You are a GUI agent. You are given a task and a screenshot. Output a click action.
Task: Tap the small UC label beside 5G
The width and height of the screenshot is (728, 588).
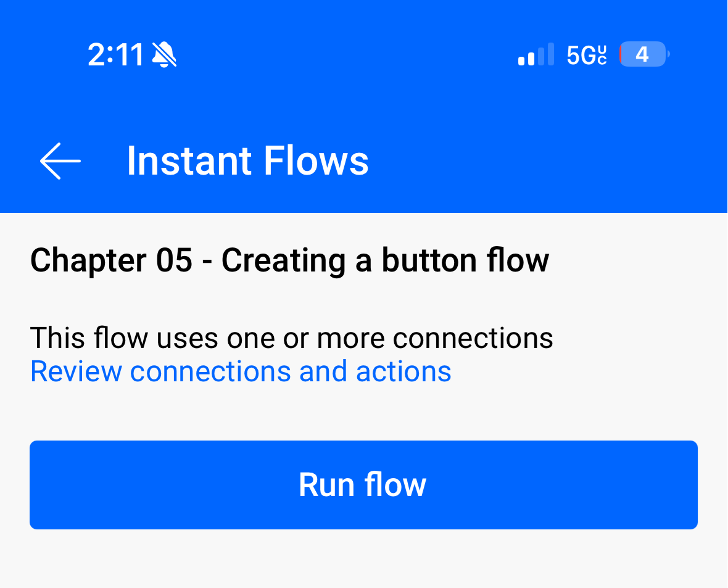tap(602, 55)
